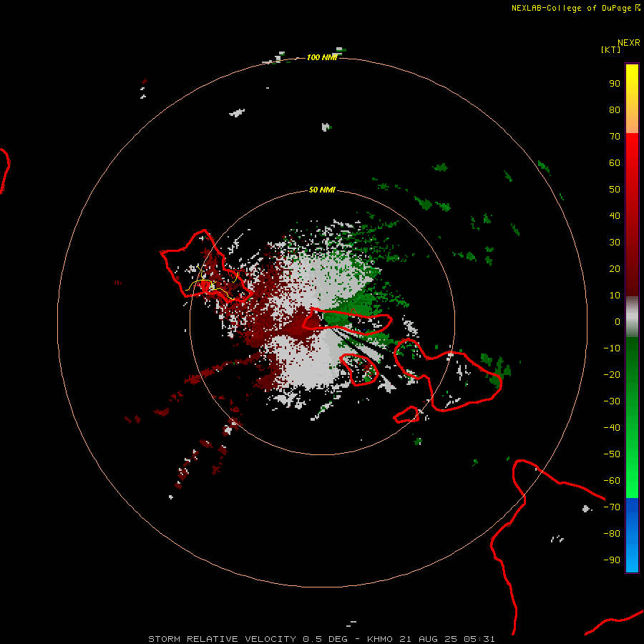The image size is (644, 644).
Task: Click the positive 90 scale value
Action: pyautogui.click(x=615, y=84)
